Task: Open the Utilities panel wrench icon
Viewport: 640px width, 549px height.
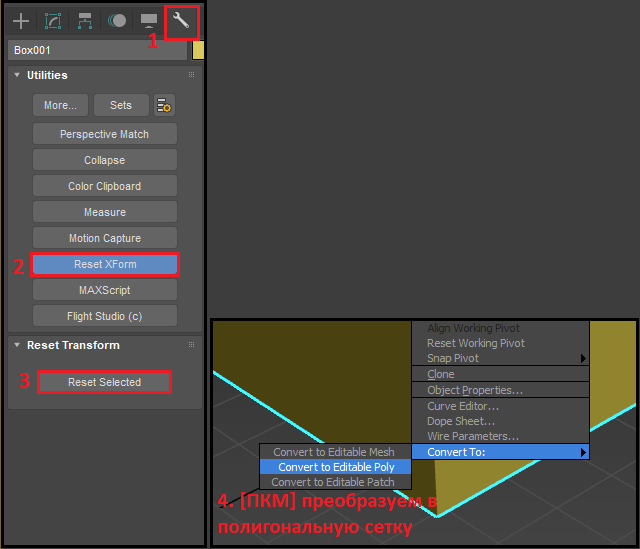Action: click(181, 20)
